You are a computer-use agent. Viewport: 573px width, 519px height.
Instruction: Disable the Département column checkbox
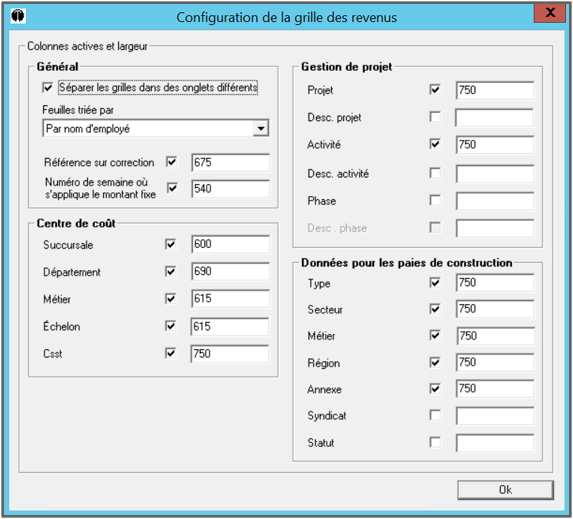click(171, 272)
